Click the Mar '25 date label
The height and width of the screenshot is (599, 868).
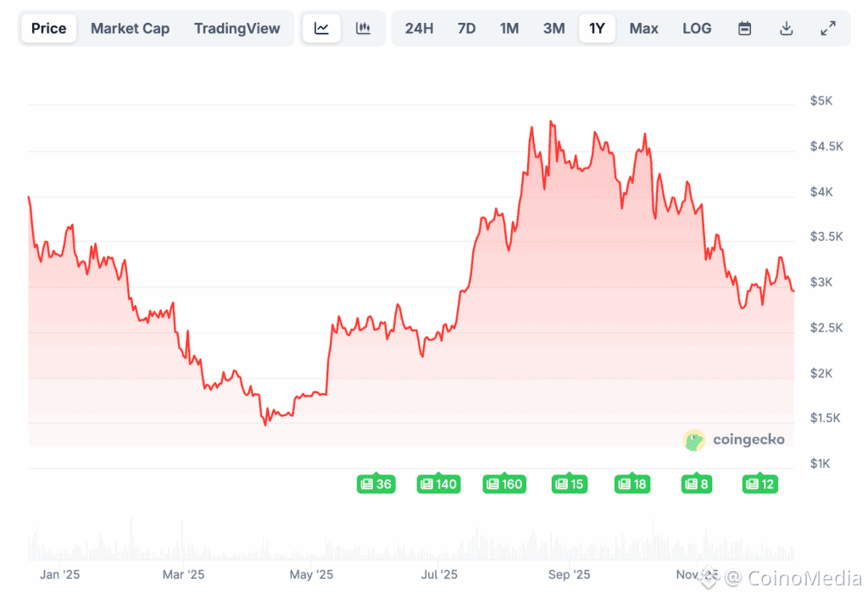tap(183, 574)
